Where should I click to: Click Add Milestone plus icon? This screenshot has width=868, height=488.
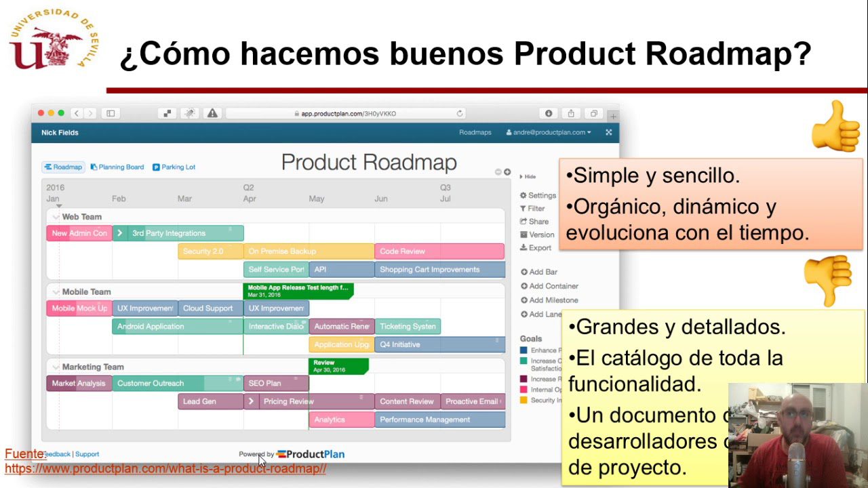[x=526, y=300]
